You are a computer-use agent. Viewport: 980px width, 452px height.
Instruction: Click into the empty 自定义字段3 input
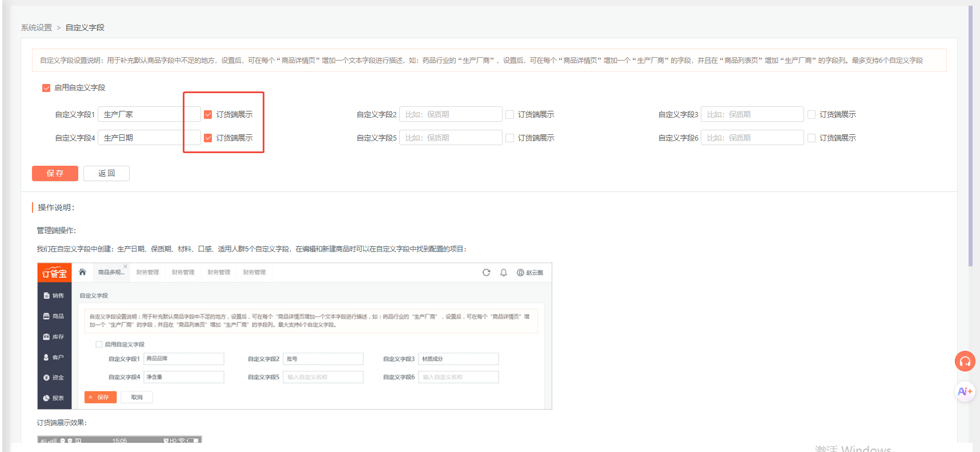(x=752, y=114)
